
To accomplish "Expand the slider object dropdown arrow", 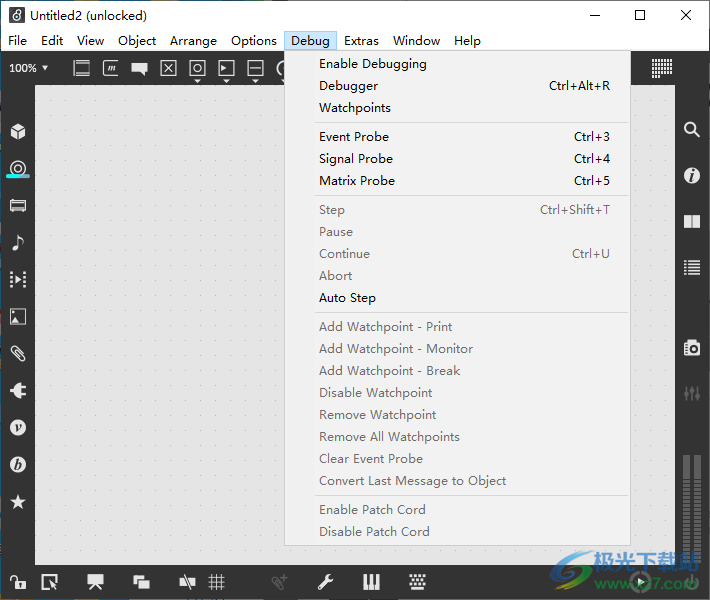I will pos(255,81).
